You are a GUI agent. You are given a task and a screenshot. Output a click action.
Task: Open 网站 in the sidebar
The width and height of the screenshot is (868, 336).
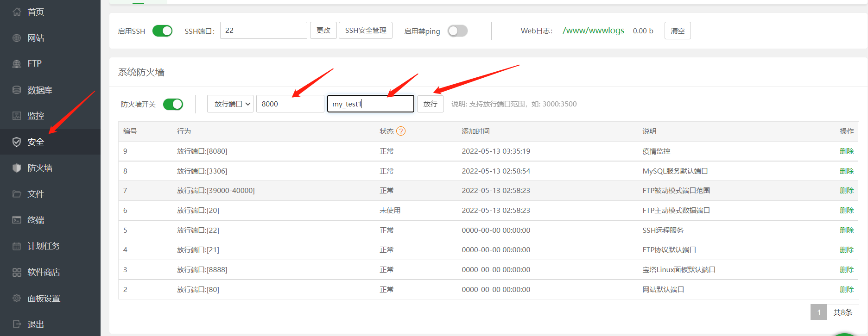click(x=36, y=38)
